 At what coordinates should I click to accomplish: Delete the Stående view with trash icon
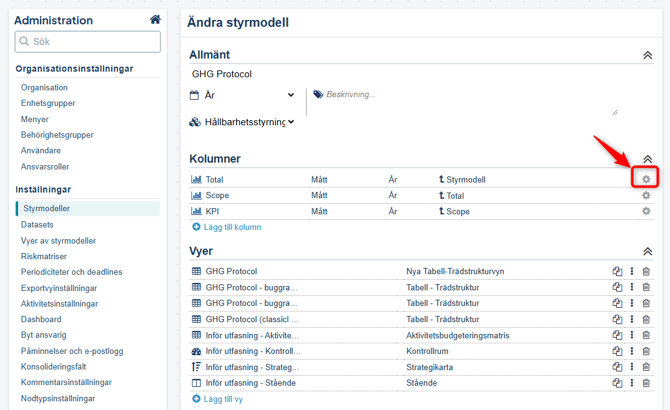point(646,383)
